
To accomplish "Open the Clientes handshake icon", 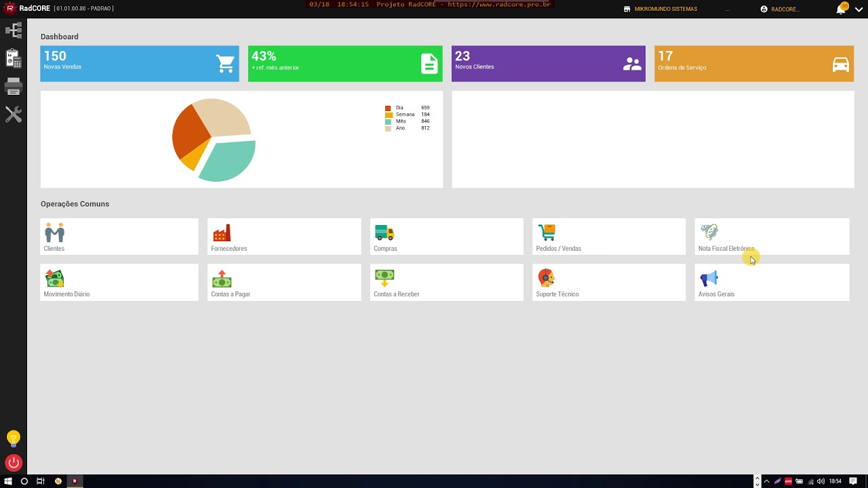I will (x=55, y=232).
